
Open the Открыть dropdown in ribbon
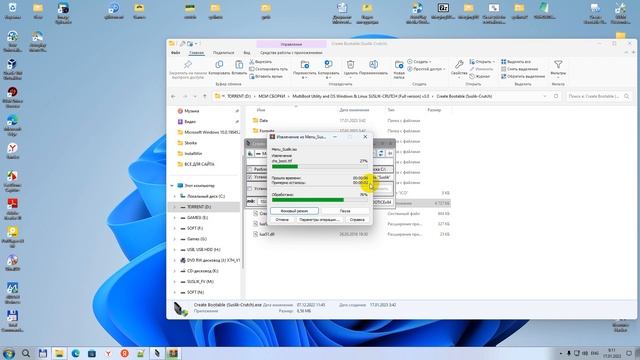click(x=482, y=62)
